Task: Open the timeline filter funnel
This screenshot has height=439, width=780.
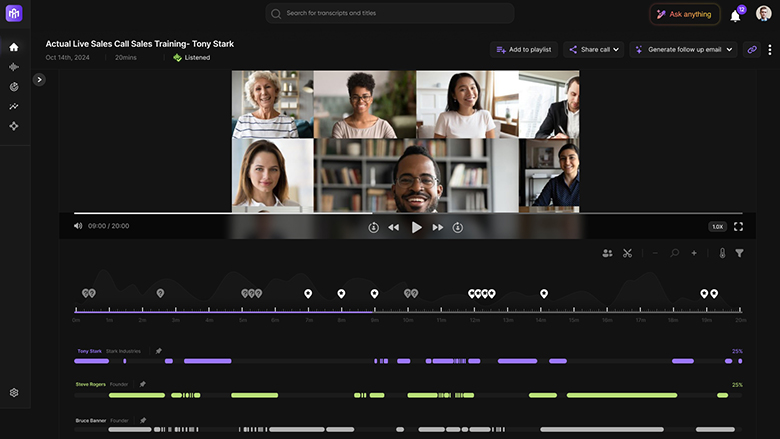Action: (740, 253)
